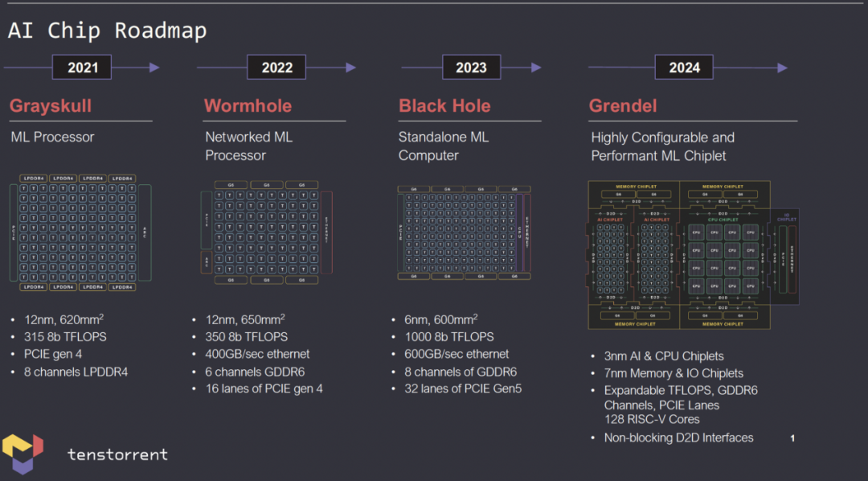Click the 128 RISC-V Cores line
This screenshot has width=868, height=481.
click(x=652, y=419)
